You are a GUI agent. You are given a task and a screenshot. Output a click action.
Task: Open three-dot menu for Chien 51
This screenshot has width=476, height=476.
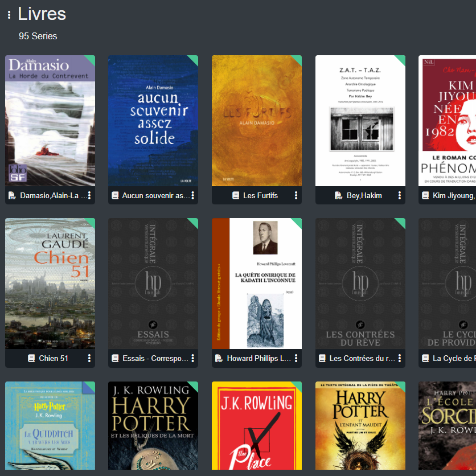click(x=89, y=358)
